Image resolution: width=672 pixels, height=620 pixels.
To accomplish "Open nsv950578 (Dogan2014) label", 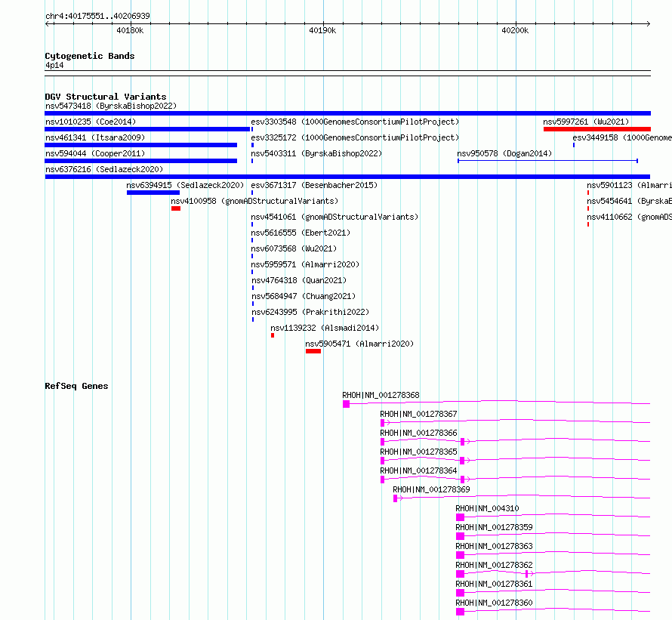I will point(504,153).
